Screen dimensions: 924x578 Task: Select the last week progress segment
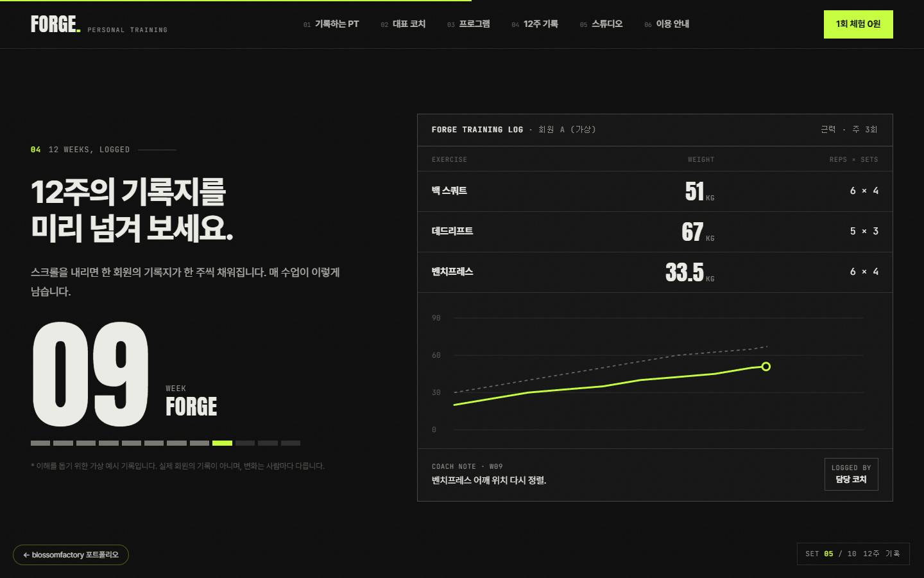[x=291, y=443]
